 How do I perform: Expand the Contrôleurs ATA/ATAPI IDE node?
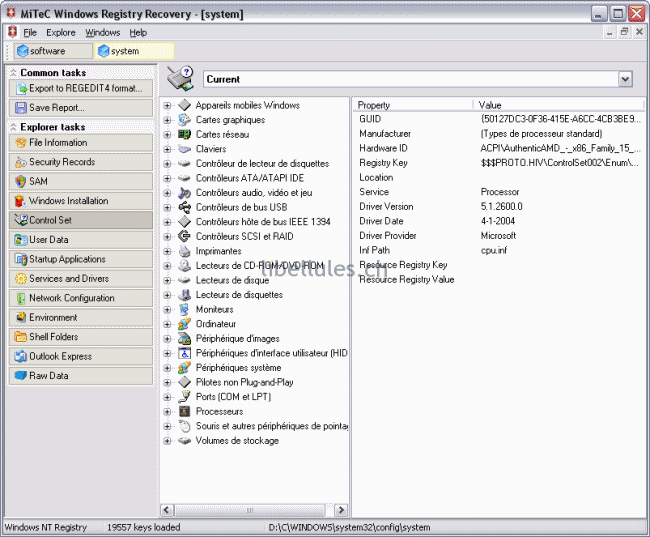pyautogui.click(x=167, y=178)
